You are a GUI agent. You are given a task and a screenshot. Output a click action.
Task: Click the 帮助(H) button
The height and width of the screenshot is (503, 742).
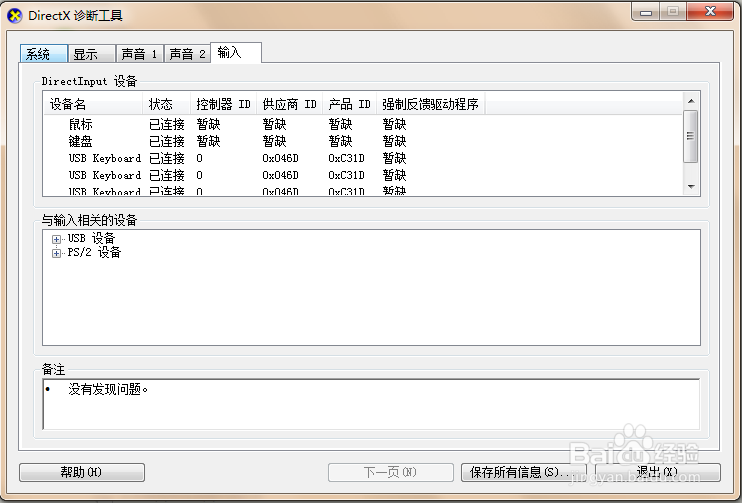(82, 472)
